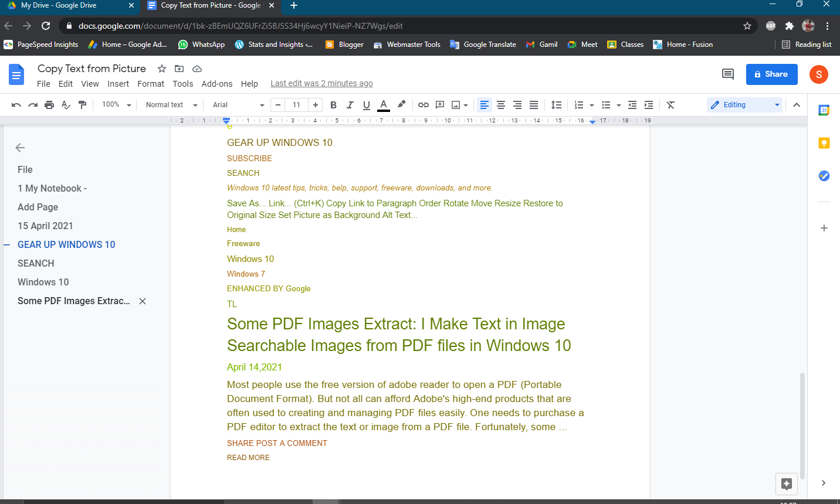The image size is (840, 504).
Task: Open Google Calendar side panel
Action: click(x=824, y=110)
